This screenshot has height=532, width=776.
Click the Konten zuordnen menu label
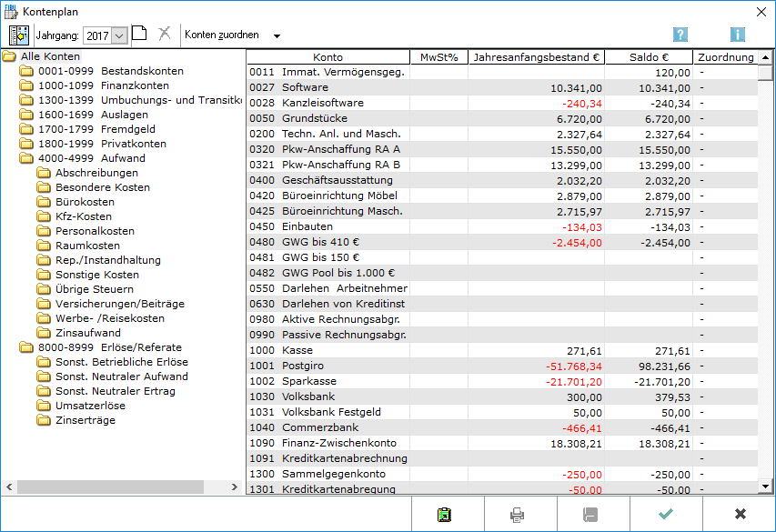[x=222, y=35]
